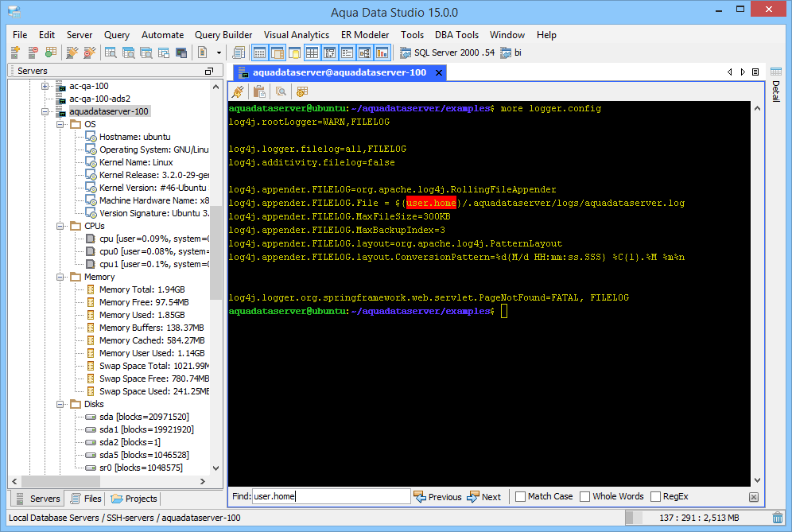The image size is (792, 532).
Task: Open SQL Server 2000 .54 connection shortcut
Action: (447, 52)
